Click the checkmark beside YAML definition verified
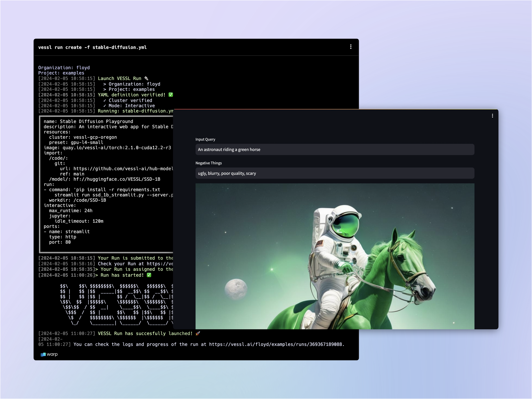Image resolution: width=532 pixels, height=399 pixels. tap(171, 95)
